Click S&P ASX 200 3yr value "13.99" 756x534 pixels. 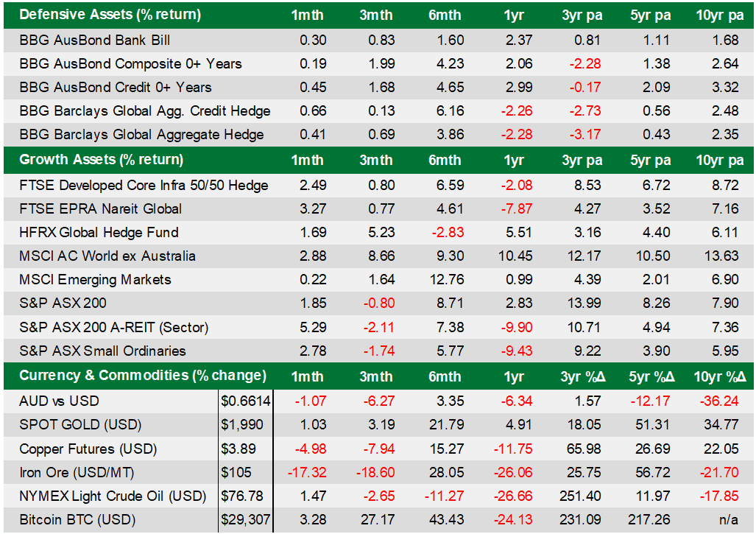click(584, 303)
